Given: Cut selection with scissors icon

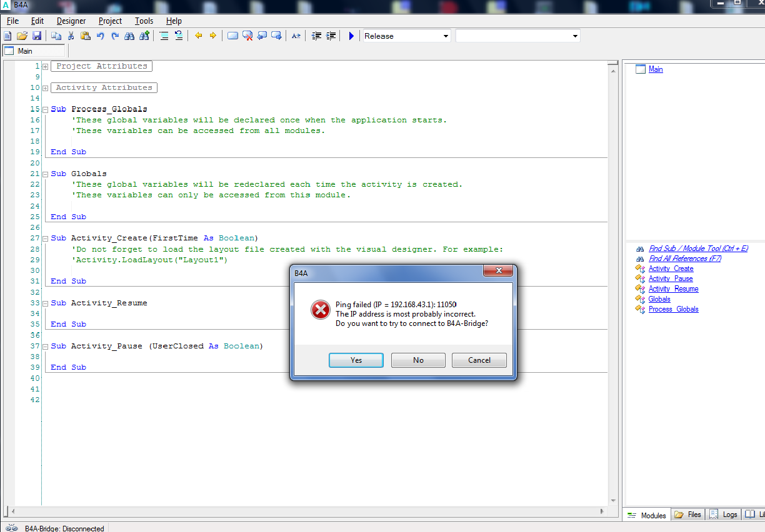Looking at the screenshot, I should point(71,36).
